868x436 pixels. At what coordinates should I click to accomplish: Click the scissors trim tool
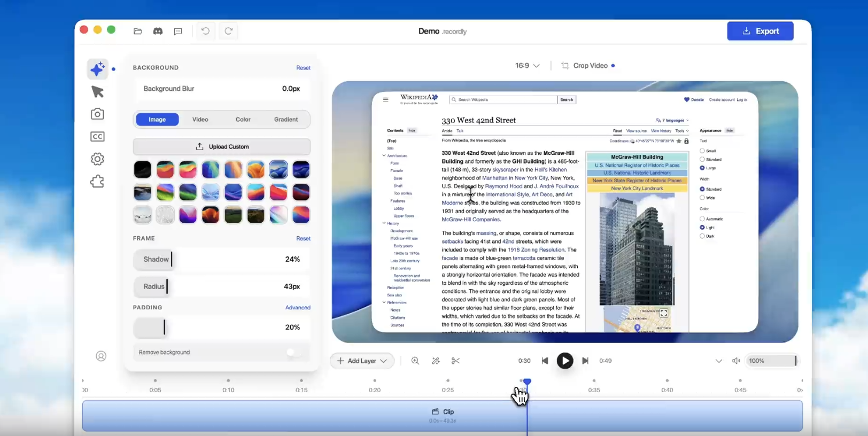click(455, 361)
